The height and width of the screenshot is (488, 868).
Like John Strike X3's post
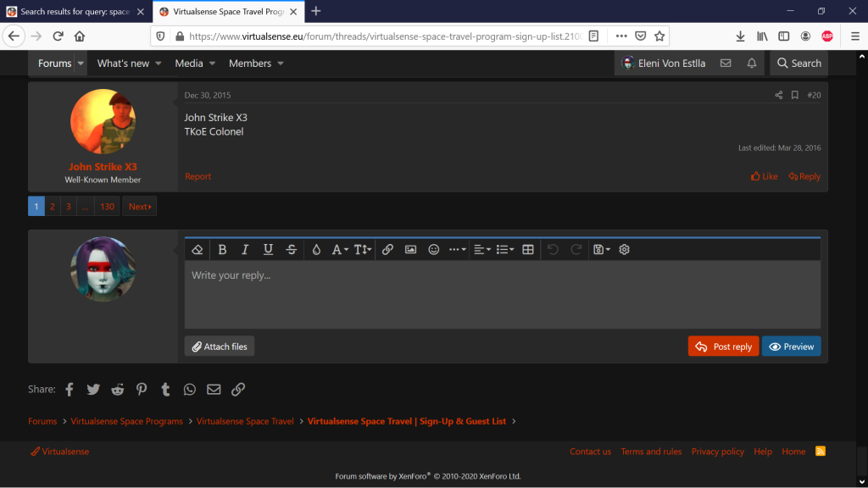(x=764, y=176)
